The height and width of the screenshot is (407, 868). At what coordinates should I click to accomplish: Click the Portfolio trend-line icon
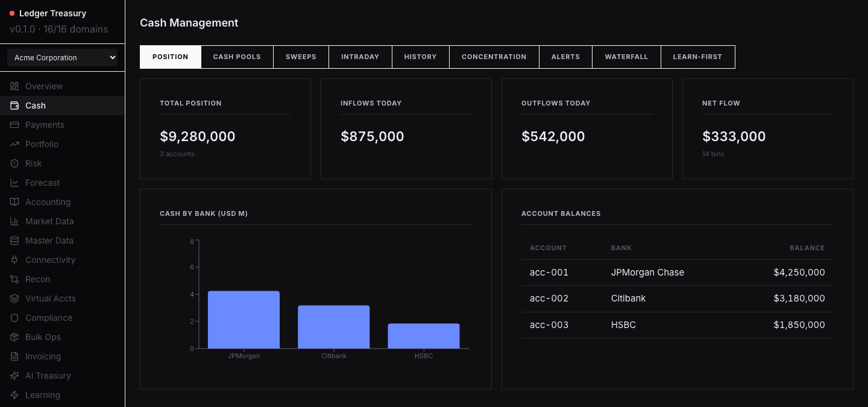pyautogui.click(x=14, y=144)
